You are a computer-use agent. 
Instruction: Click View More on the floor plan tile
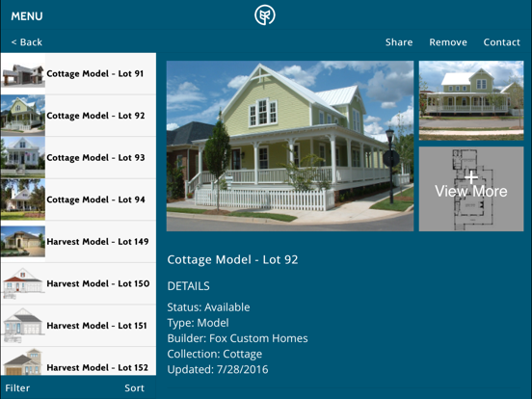point(471,189)
